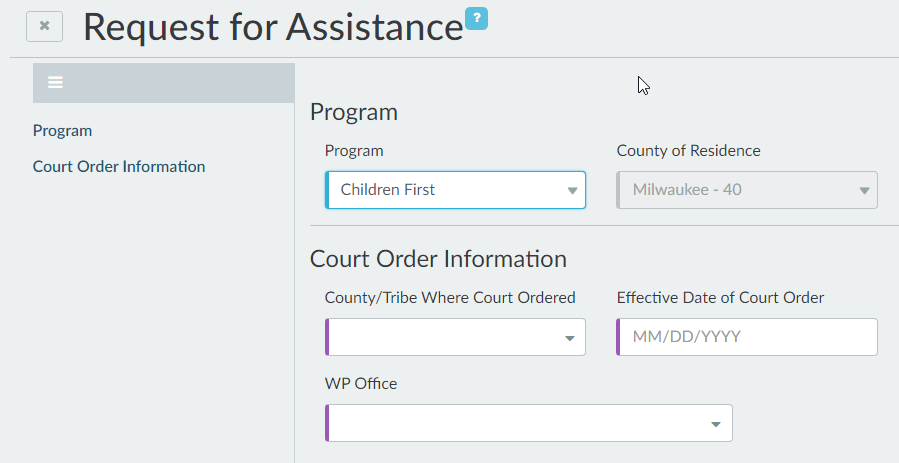Viewport: 899px width, 463px height.
Task: Open the Program dropdown showing Children First
Action: tap(455, 190)
